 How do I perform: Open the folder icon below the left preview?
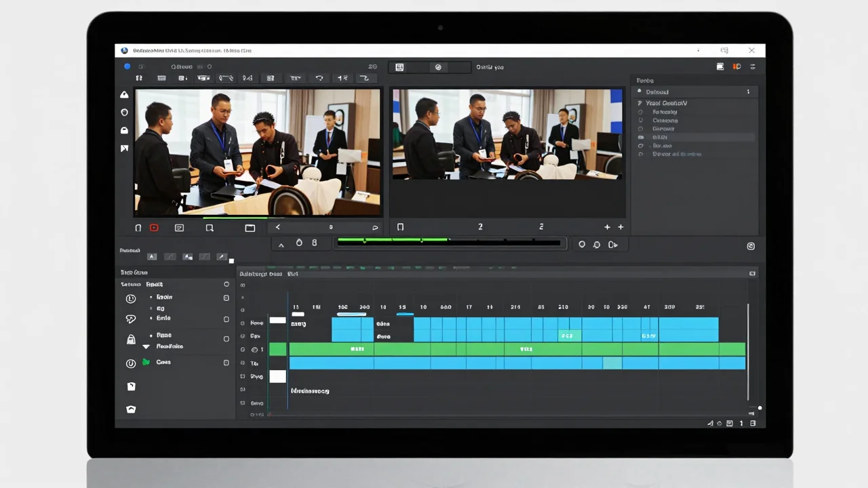point(250,228)
